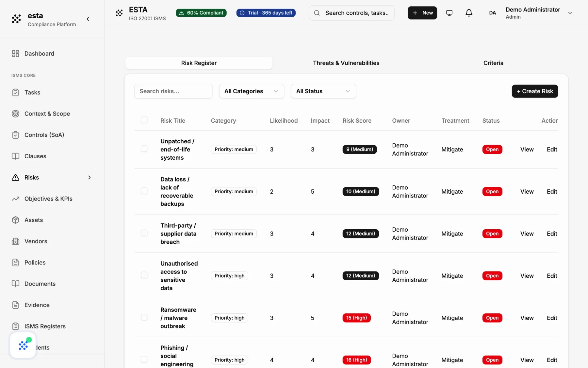This screenshot has width=588, height=368.
Task: Open the Evidence file icon
Action: [15, 305]
